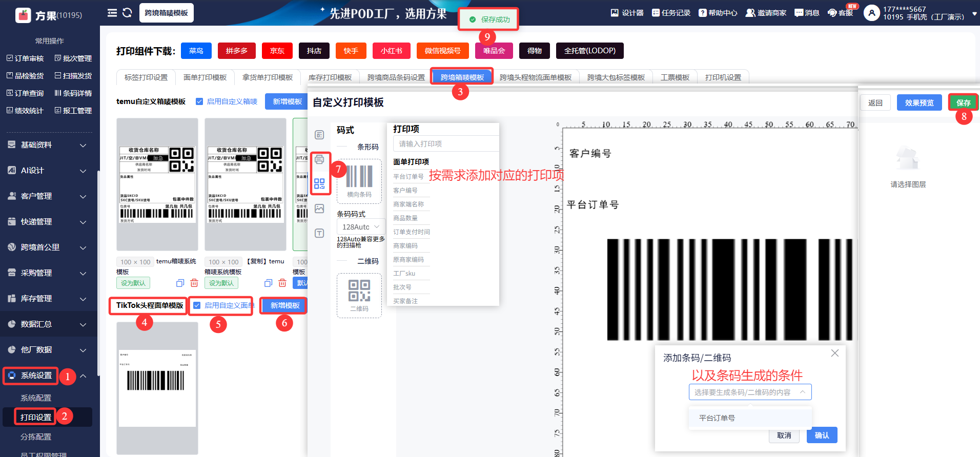980x457 pixels.
Task: Click the refresh icon in the top bar
Action: [x=128, y=13]
